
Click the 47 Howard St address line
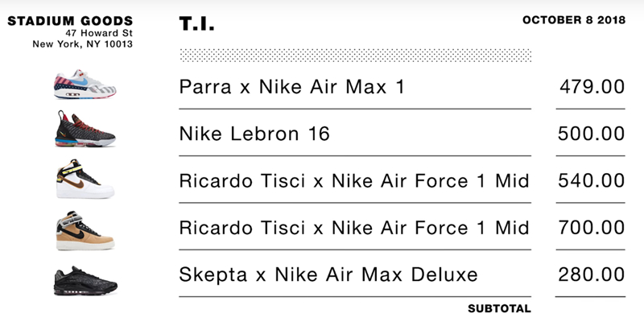coord(98,33)
